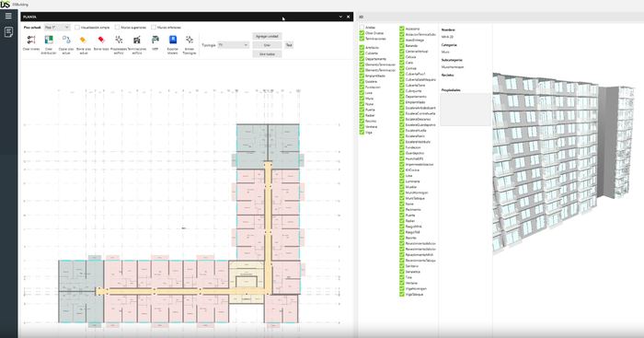The image size is (644, 338).
Task: Click the MEP faucet icon
Action: click(155, 40)
